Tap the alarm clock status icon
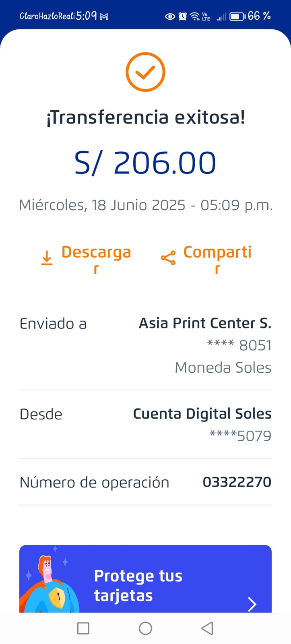This screenshot has width=291, height=644. (183, 17)
